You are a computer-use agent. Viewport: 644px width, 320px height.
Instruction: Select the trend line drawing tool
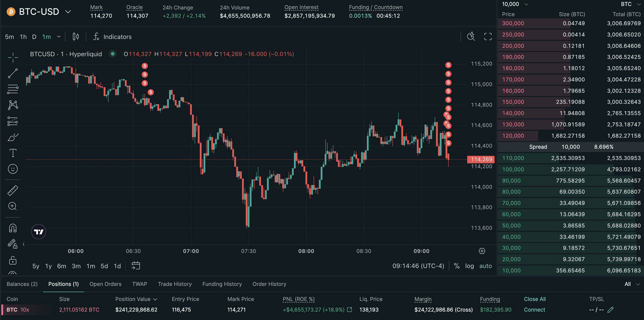click(13, 73)
